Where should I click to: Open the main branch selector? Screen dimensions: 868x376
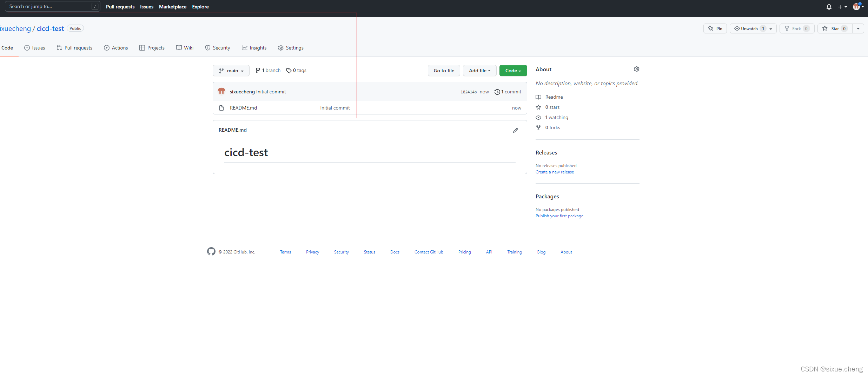coord(231,71)
